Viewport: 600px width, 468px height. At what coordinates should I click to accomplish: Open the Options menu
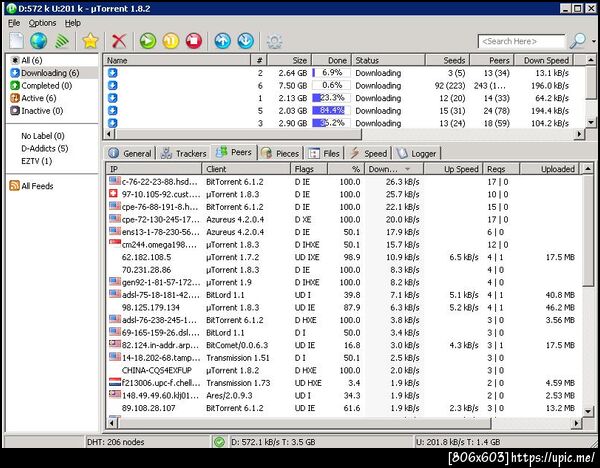[x=42, y=23]
